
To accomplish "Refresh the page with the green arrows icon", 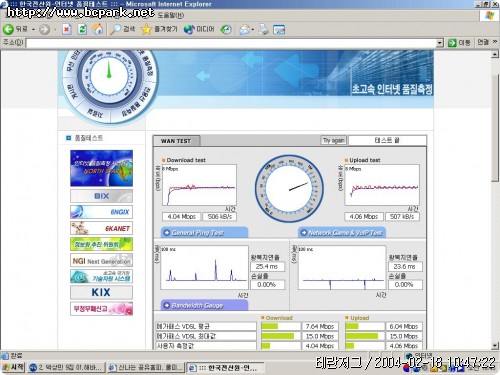I will pyautogui.click(x=82, y=30).
